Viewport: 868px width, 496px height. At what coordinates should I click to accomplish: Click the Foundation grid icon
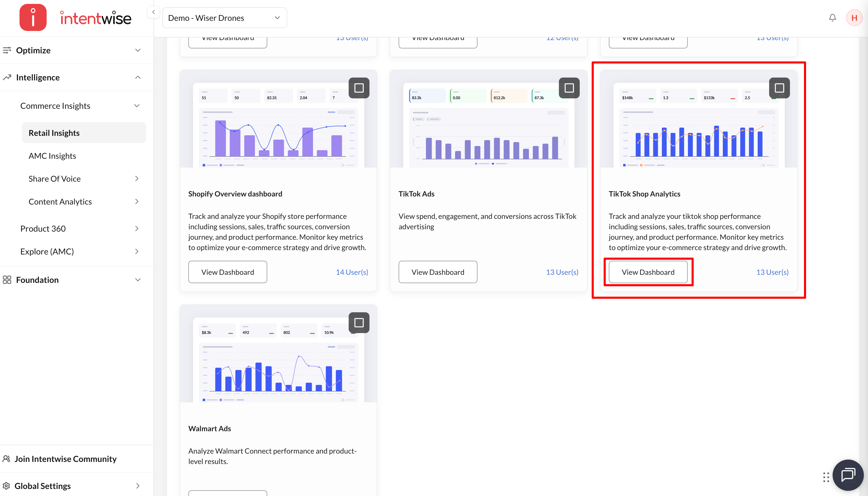click(7, 280)
